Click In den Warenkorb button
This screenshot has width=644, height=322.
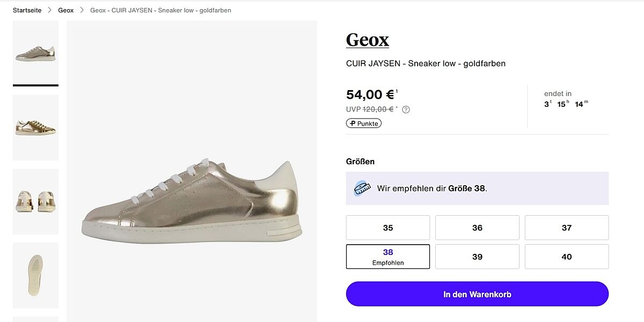point(477,294)
